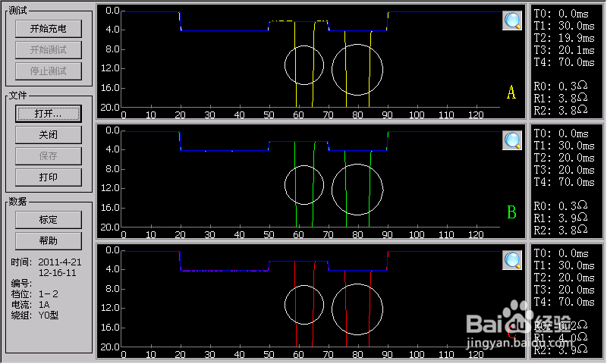Click the date 2011-4-21 in data section
Viewport: 607px width, 364px height.
60,262
